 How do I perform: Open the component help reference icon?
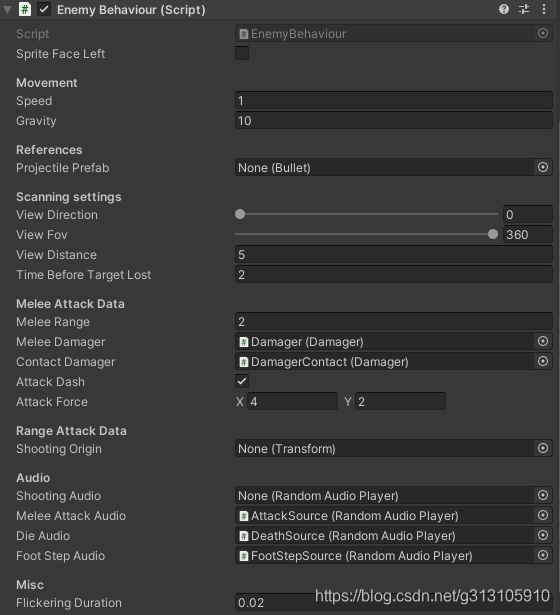coord(504,9)
